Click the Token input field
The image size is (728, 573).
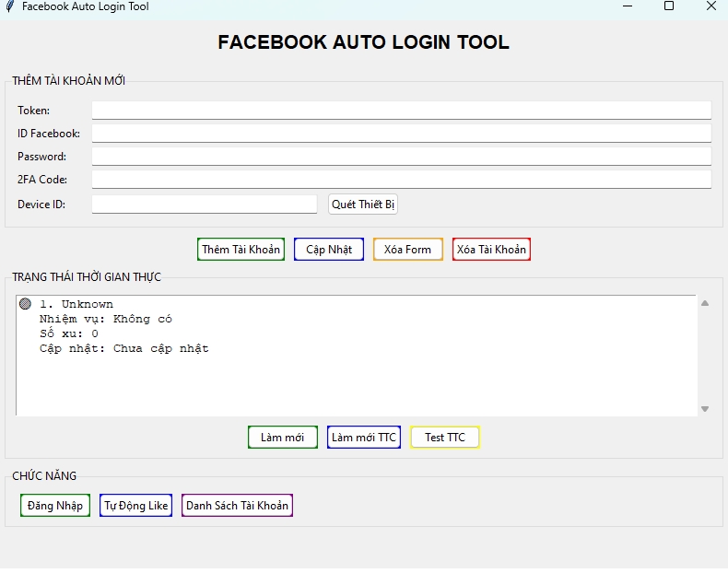click(401, 111)
